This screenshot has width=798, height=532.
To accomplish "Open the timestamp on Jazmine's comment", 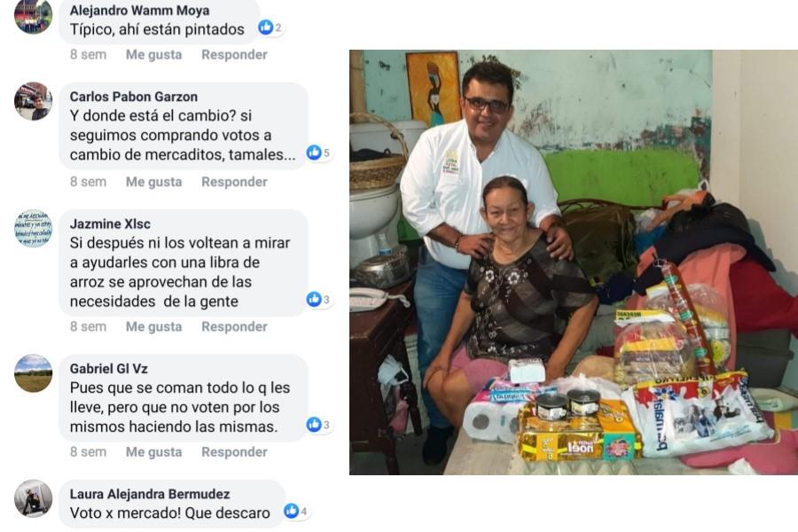I will (88, 326).
